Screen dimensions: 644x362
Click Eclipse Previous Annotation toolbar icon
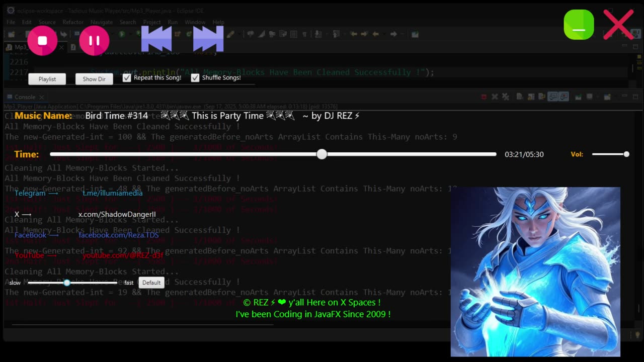336,34
